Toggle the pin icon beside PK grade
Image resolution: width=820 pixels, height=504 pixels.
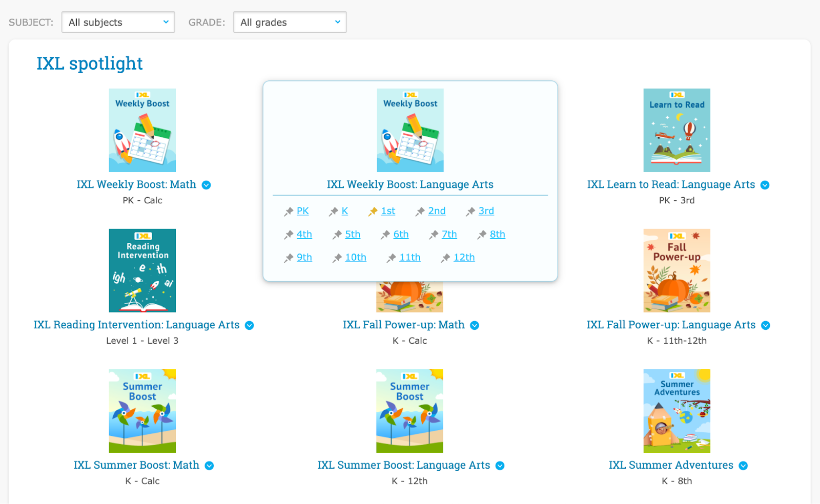(289, 212)
